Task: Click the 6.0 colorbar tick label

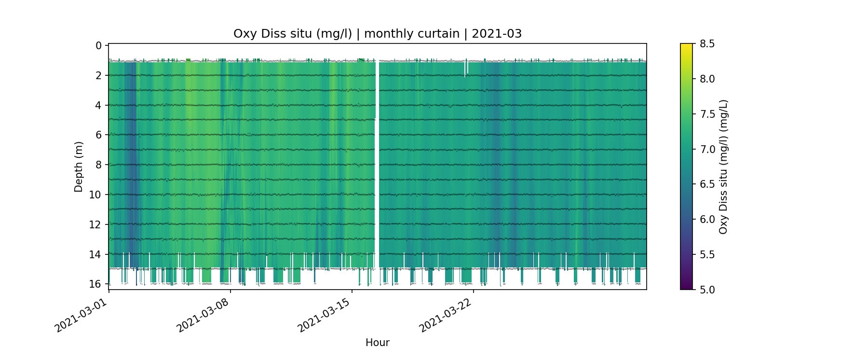Action: pos(707,220)
